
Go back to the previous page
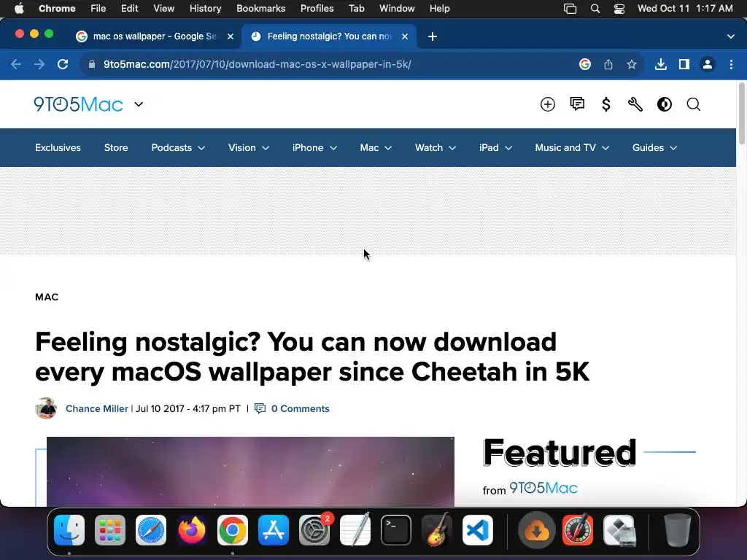(x=16, y=64)
